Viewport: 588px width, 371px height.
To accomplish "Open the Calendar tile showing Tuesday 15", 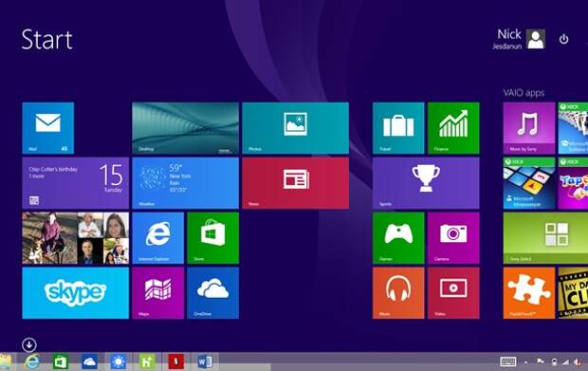I will pyautogui.click(x=75, y=183).
